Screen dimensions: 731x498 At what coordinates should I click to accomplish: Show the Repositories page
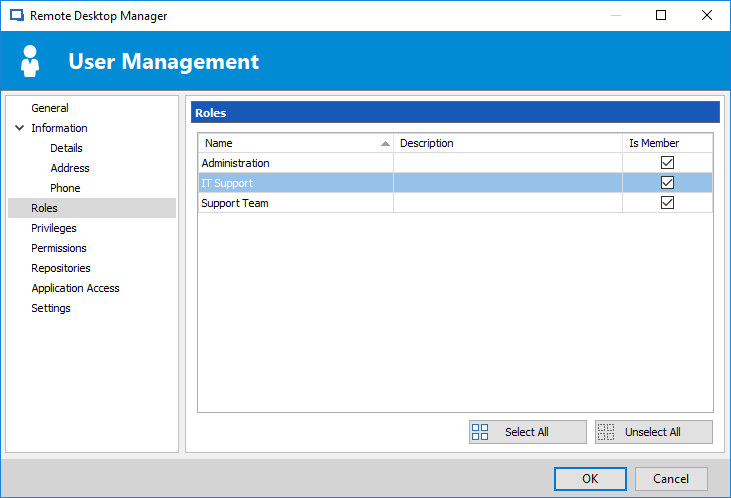(x=61, y=269)
